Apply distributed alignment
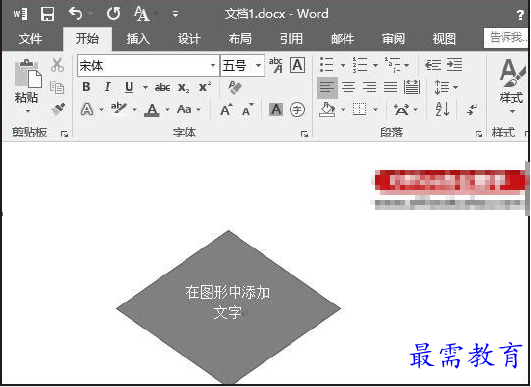 pyautogui.click(x=412, y=87)
